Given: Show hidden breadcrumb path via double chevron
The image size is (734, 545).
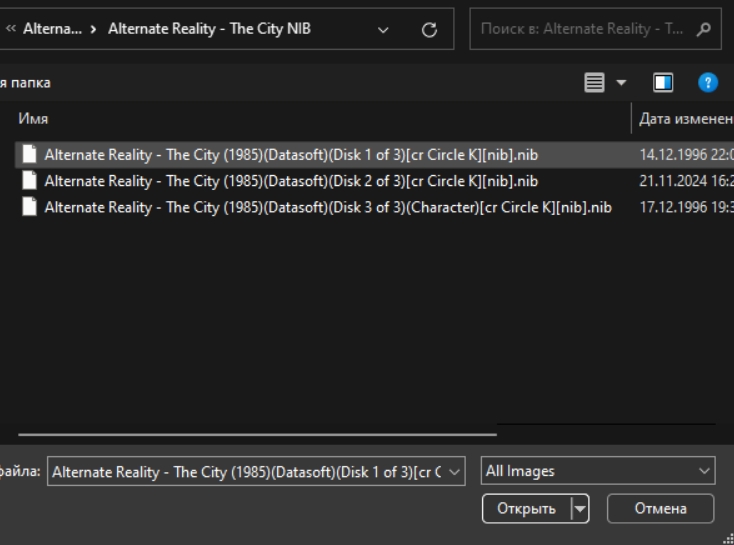Looking at the screenshot, I should (11, 29).
